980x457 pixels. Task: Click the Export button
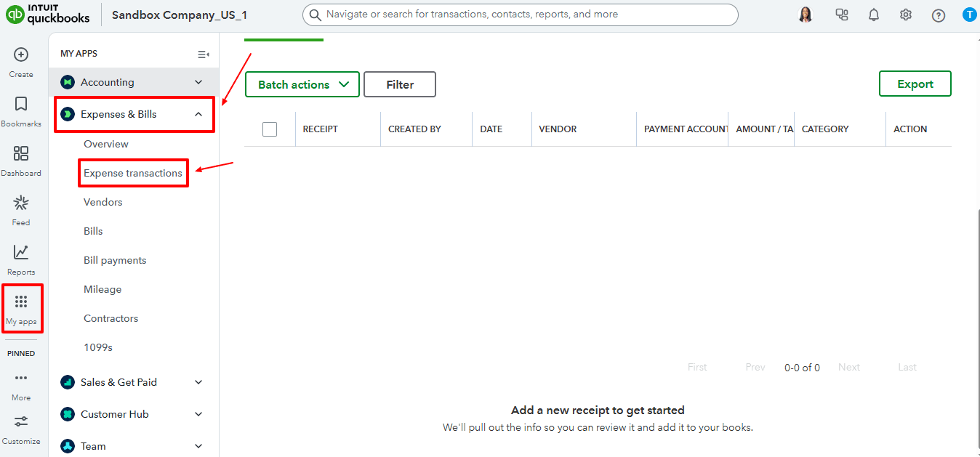click(x=915, y=83)
